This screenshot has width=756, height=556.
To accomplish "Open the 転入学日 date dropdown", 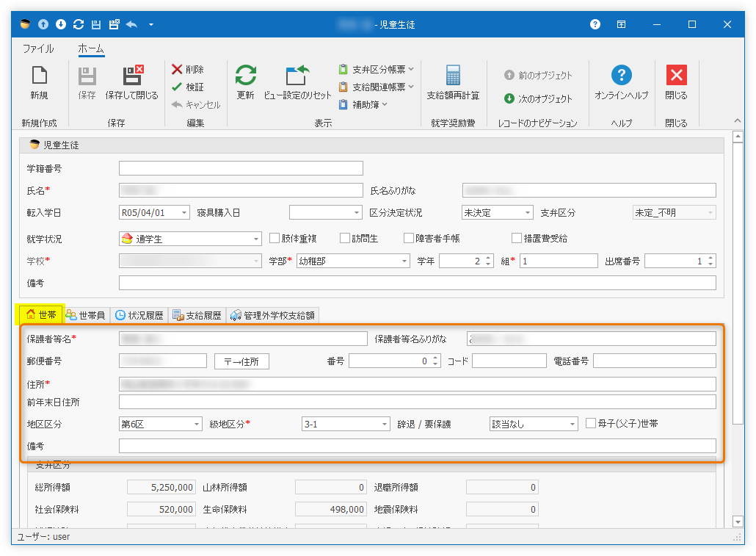I will (184, 213).
